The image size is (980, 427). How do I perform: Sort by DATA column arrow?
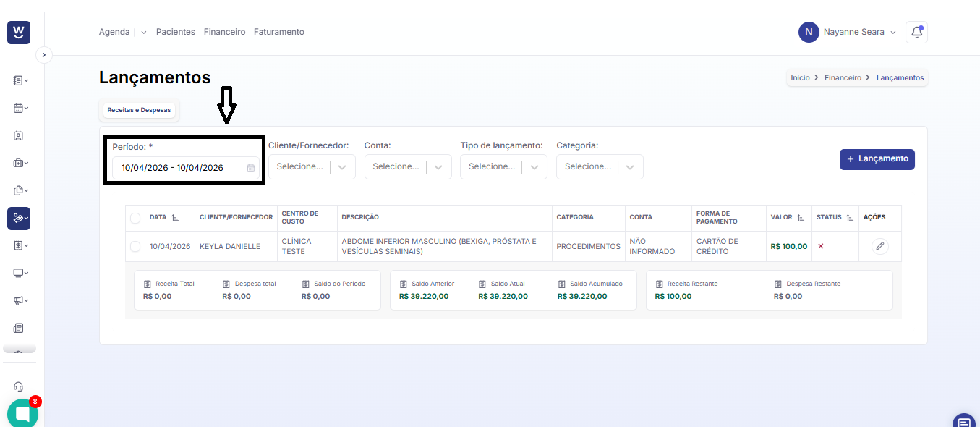(x=175, y=217)
